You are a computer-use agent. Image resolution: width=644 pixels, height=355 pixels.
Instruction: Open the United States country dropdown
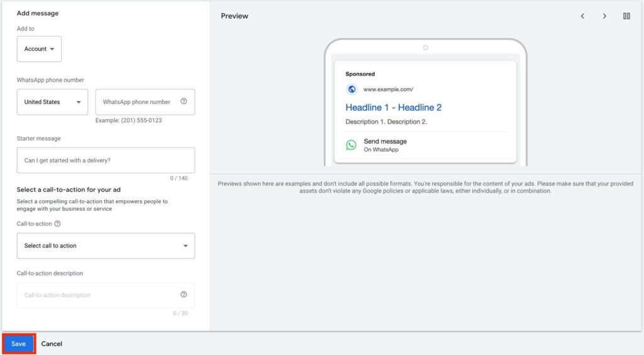(52, 102)
